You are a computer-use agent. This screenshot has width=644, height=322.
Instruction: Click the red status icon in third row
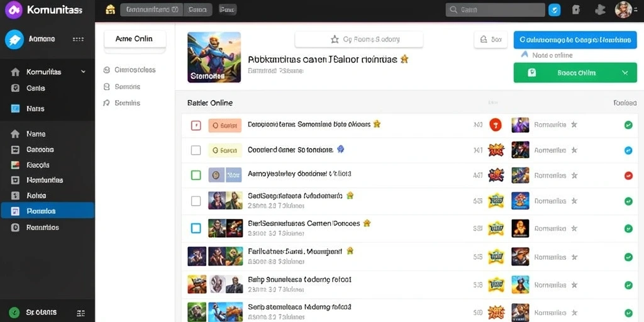tap(628, 176)
